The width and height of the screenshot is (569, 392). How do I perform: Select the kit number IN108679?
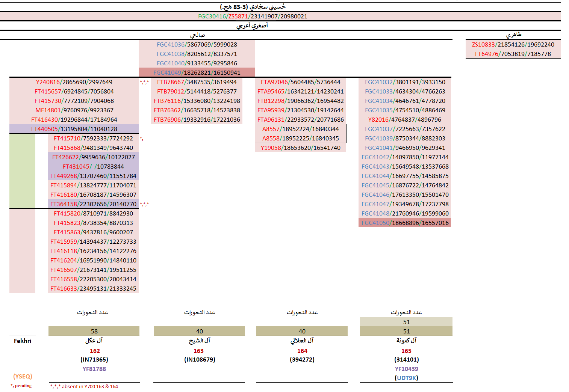200,359
